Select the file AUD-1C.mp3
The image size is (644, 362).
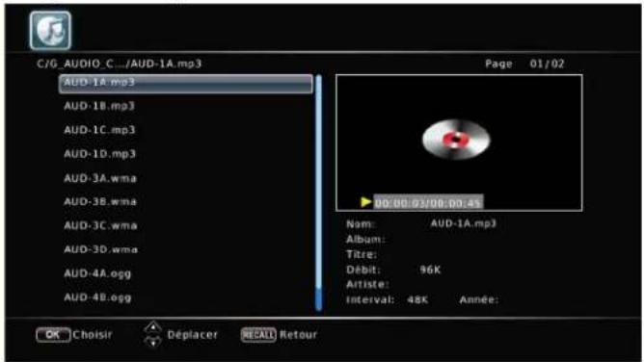tap(99, 130)
